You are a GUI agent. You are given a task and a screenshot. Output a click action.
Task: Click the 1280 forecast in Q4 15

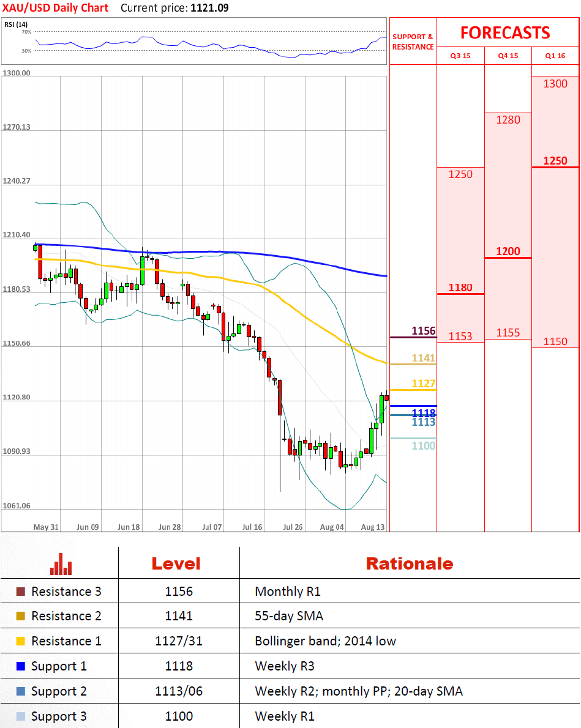[x=508, y=121]
